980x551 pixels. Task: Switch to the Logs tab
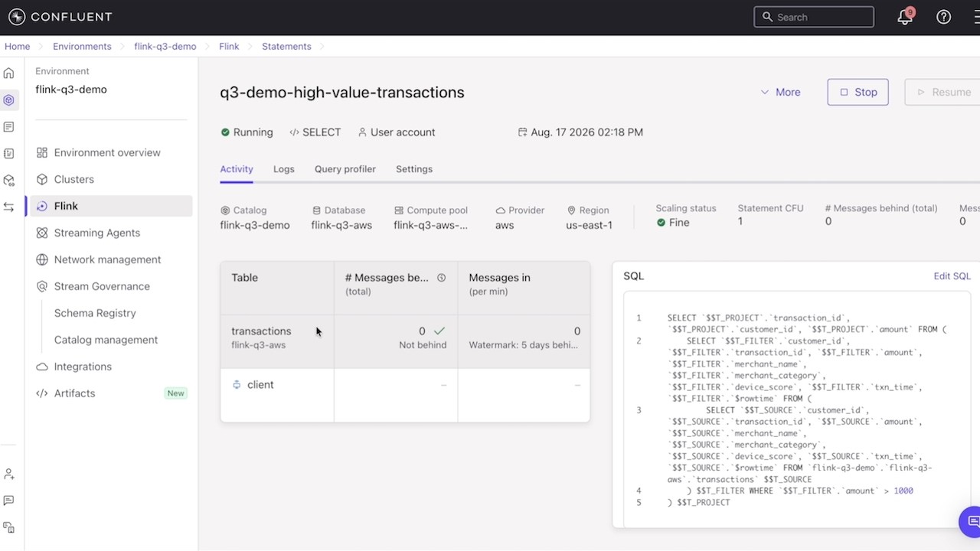(x=284, y=169)
